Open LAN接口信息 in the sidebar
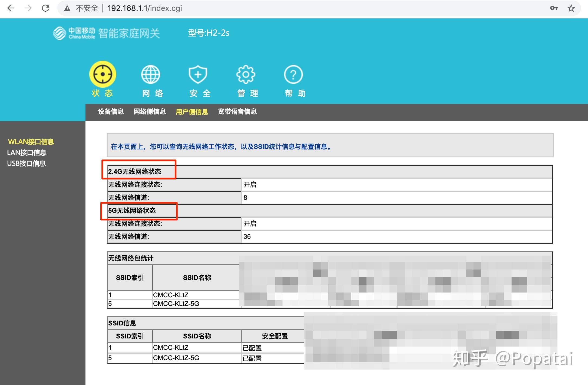This screenshot has width=588, height=385. [27, 152]
